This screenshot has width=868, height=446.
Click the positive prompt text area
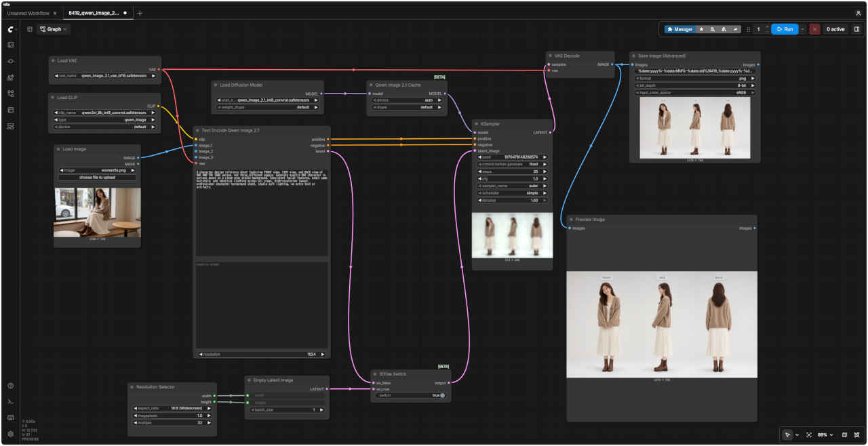tap(262, 212)
